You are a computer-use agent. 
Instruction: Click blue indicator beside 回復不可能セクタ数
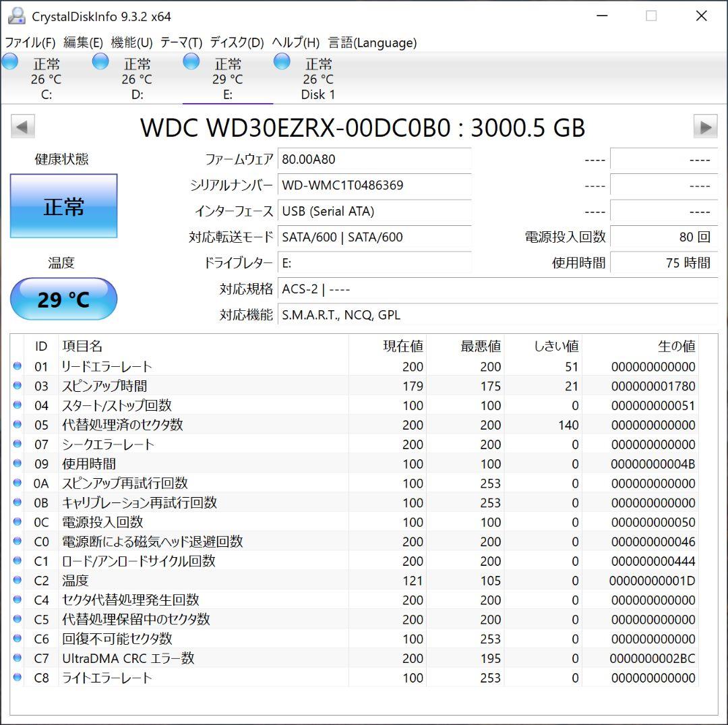click(x=17, y=639)
